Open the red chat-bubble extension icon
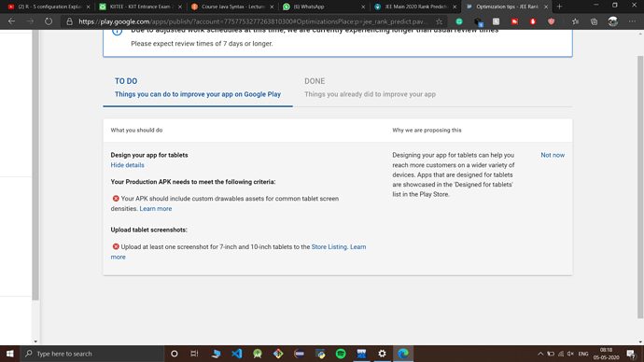 514,21
